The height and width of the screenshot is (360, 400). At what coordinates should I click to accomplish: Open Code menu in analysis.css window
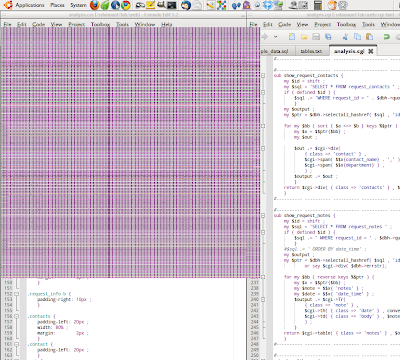coord(38,24)
